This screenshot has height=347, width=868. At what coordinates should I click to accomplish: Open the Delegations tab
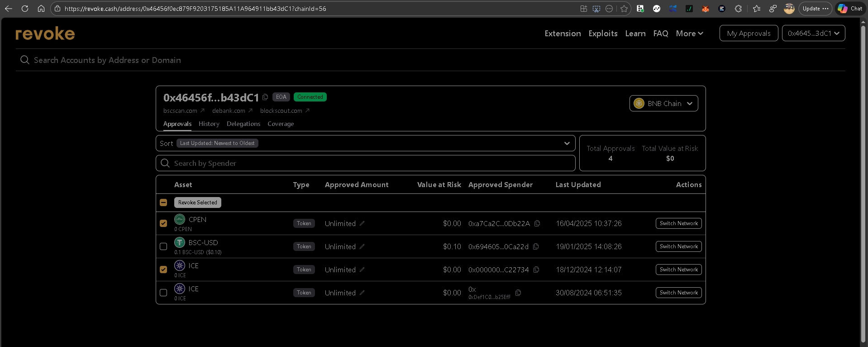pos(243,124)
